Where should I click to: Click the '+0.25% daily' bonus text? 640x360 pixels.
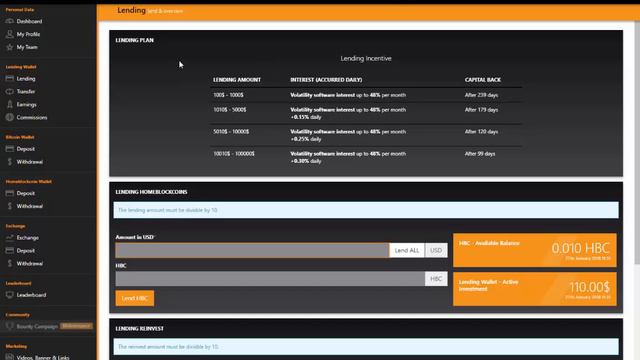click(x=306, y=139)
